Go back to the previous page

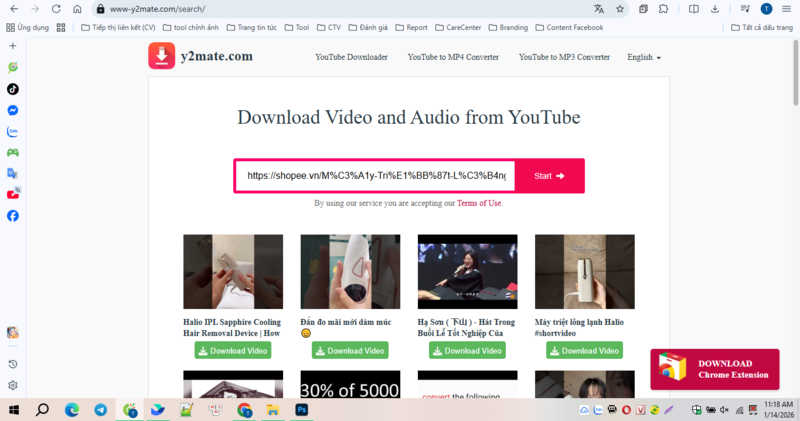coord(14,9)
